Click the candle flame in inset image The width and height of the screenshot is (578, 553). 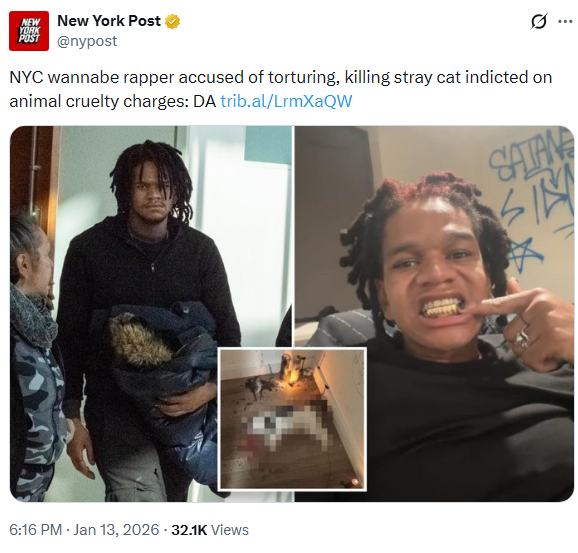tap(290, 380)
